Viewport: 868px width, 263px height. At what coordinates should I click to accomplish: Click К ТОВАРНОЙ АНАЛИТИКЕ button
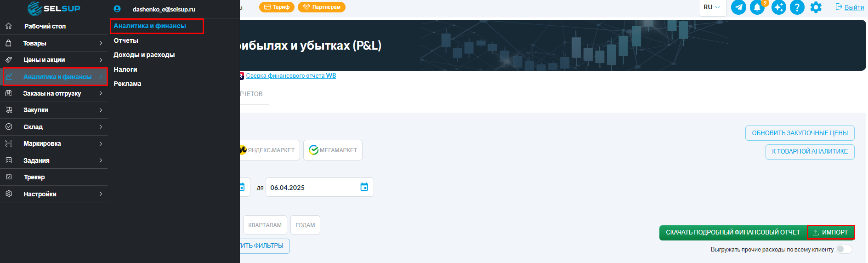coord(810,151)
